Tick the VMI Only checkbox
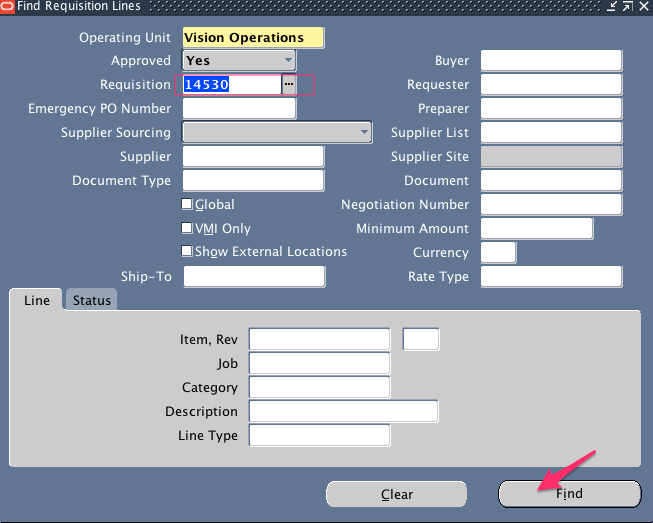The image size is (653, 523). pos(187,228)
